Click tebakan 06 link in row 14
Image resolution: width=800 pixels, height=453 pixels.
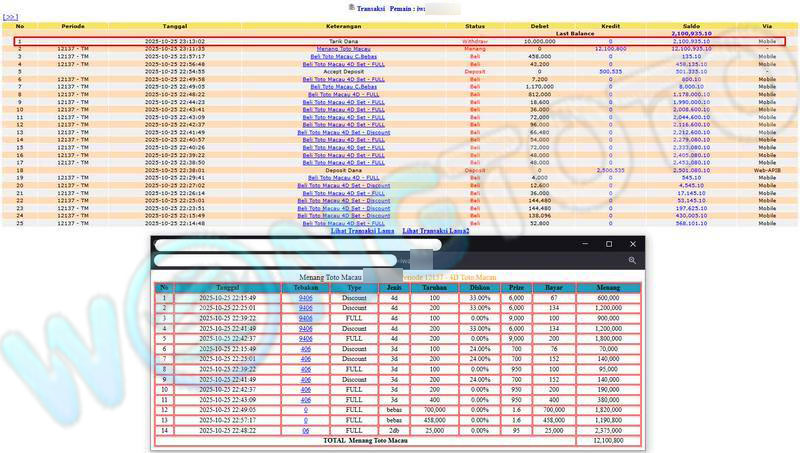(x=305, y=429)
